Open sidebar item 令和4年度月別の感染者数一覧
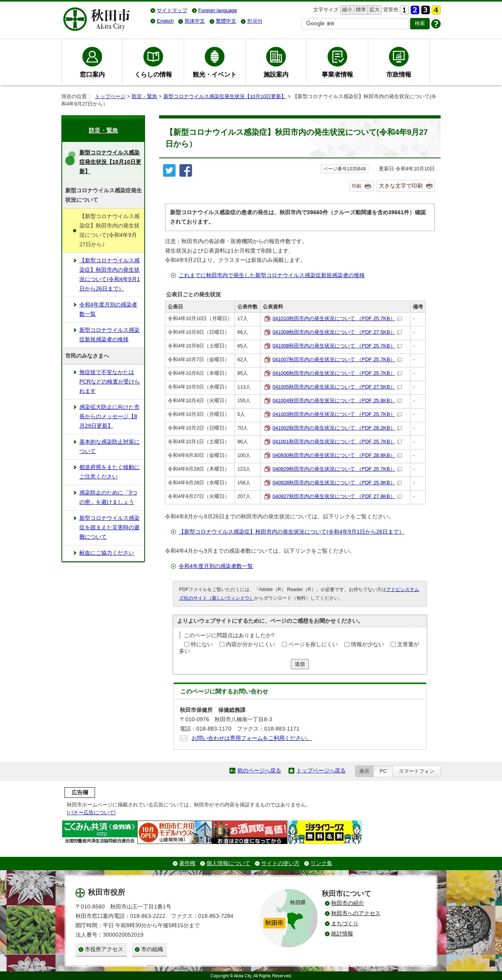502x980 pixels. [x=108, y=309]
